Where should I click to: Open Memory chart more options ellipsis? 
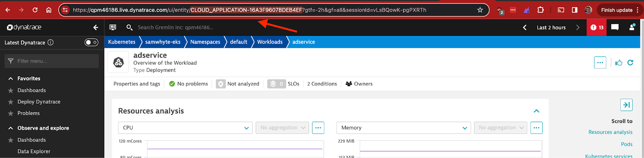[536, 128]
